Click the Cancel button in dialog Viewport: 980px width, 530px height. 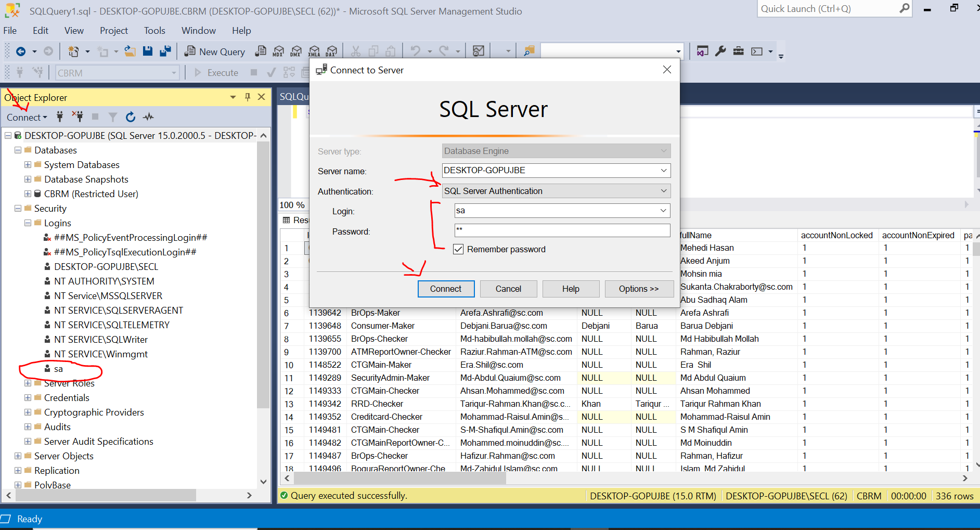click(508, 289)
